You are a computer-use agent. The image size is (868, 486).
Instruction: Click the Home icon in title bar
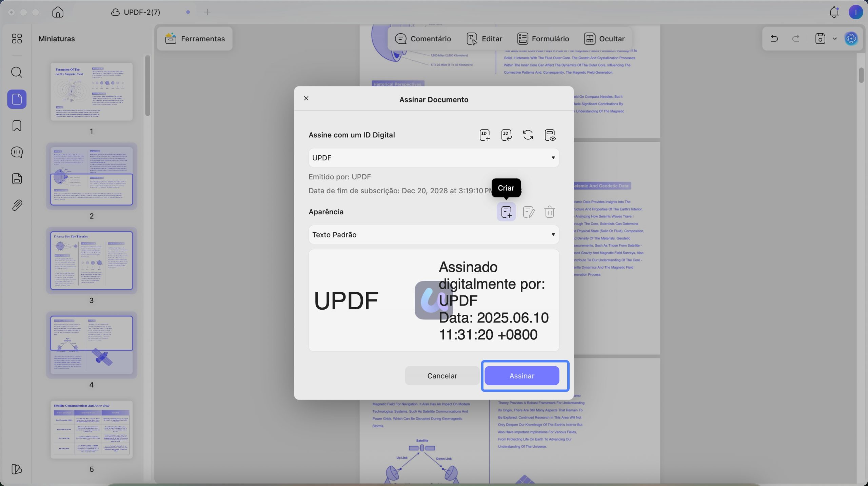(58, 12)
